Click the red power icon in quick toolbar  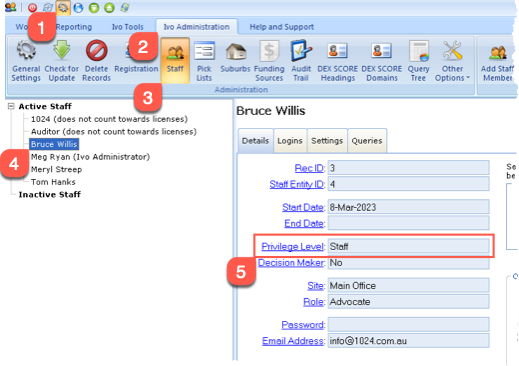(x=32, y=7)
